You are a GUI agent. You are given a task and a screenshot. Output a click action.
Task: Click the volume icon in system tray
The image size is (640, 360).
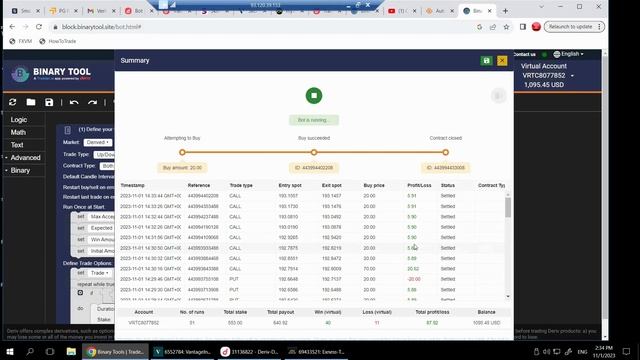point(547,351)
